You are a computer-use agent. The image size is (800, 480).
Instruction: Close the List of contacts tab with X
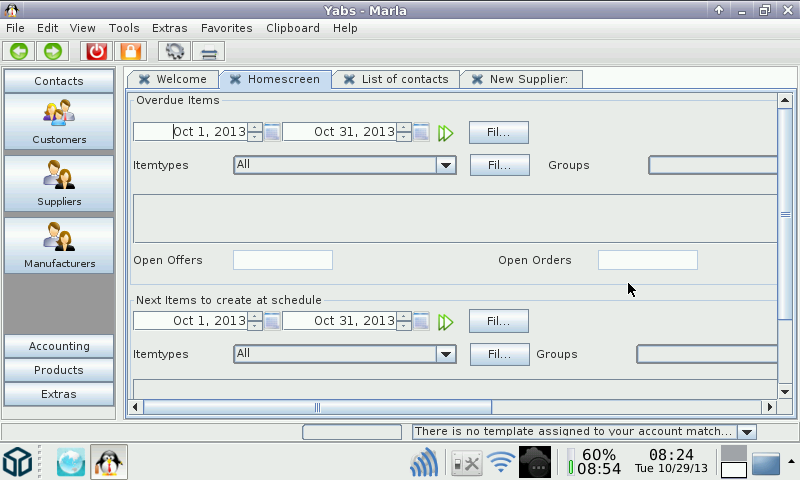[x=349, y=79]
